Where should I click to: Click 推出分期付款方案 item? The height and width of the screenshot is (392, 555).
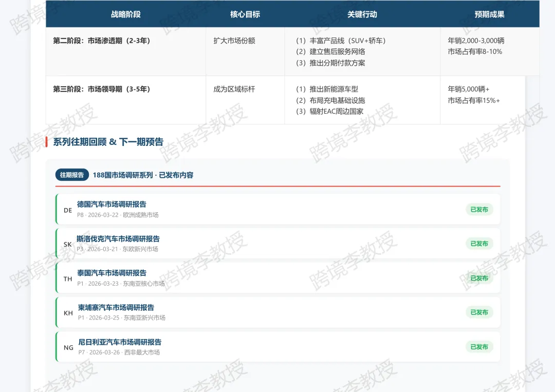(x=330, y=63)
